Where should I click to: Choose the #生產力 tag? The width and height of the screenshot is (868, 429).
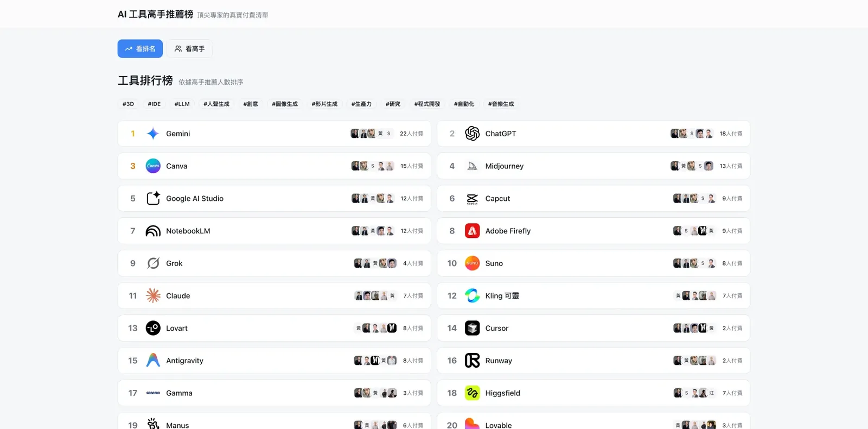click(361, 104)
